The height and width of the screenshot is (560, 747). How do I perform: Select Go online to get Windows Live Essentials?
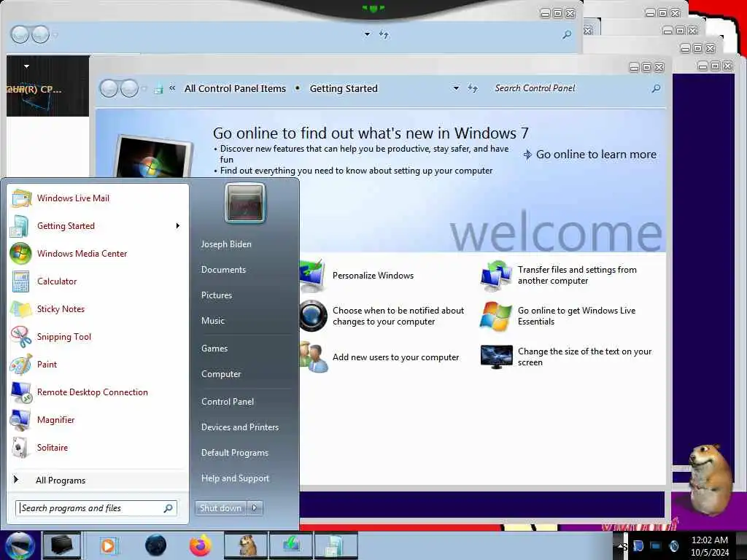pyautogui.click(x=576, y=316)
